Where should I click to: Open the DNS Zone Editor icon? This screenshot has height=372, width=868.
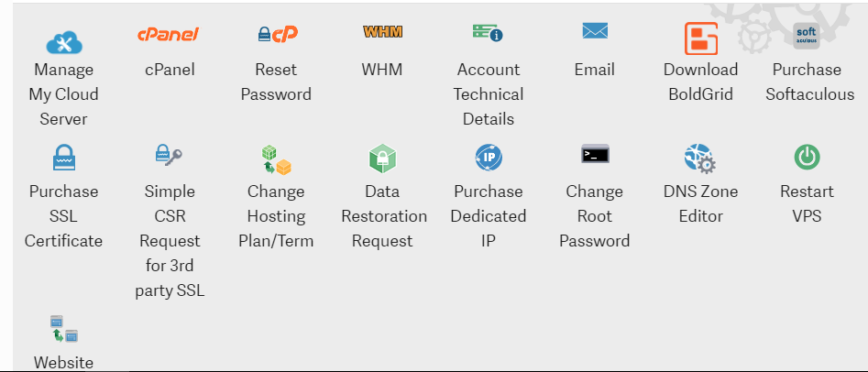[x=700, y=159]
